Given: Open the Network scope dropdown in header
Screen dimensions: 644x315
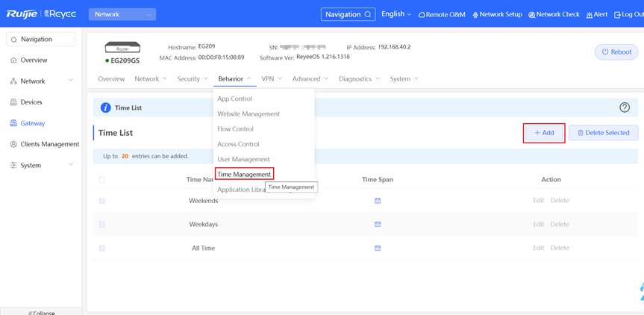Looking at the screenshot, I should (122, 14).
